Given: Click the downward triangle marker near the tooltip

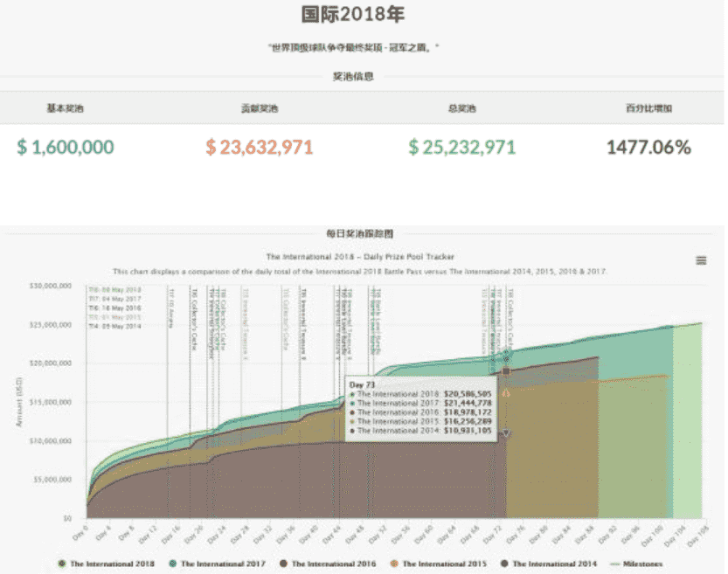Looking at the screenshot, I should click(x=505, y=433).
